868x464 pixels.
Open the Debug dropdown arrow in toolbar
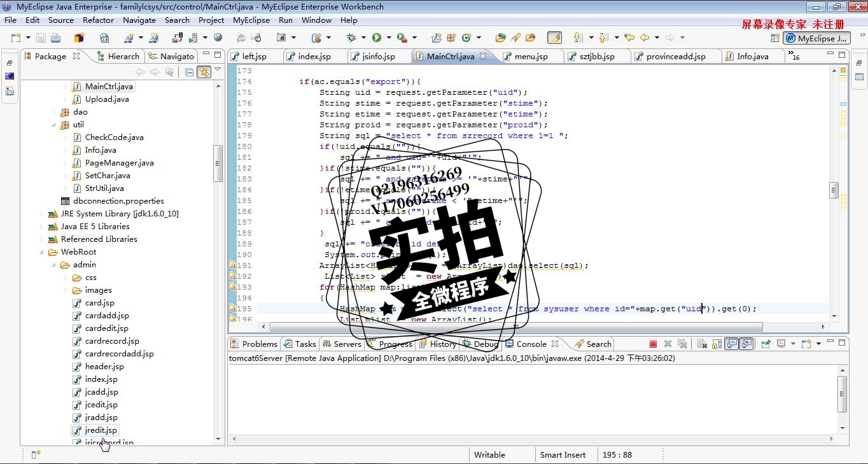363,38
